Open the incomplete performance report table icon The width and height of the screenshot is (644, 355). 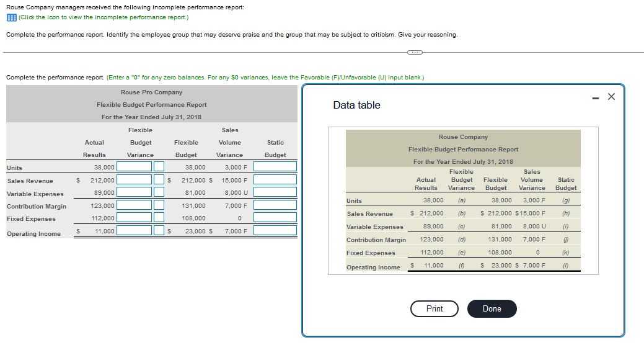(x=12, y=17)
